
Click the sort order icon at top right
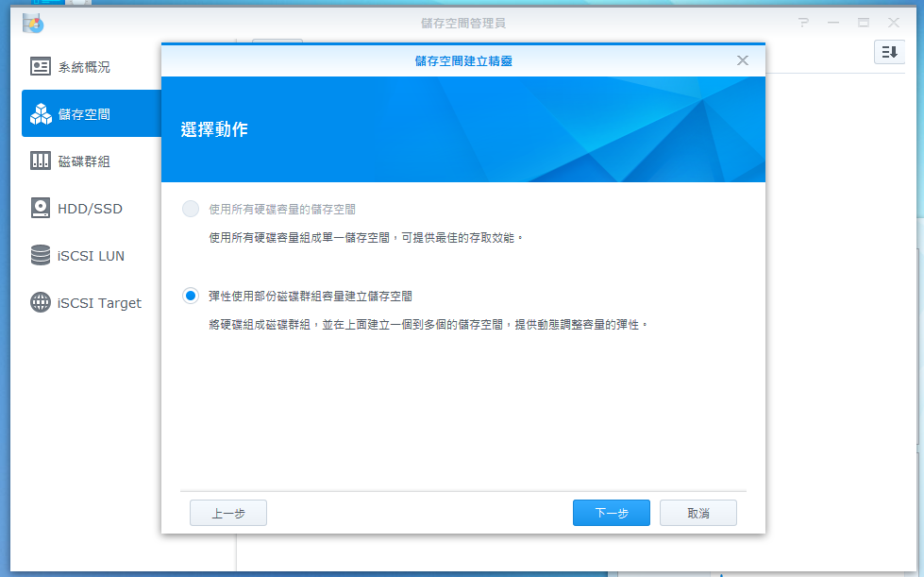click(x=889, y=52)
